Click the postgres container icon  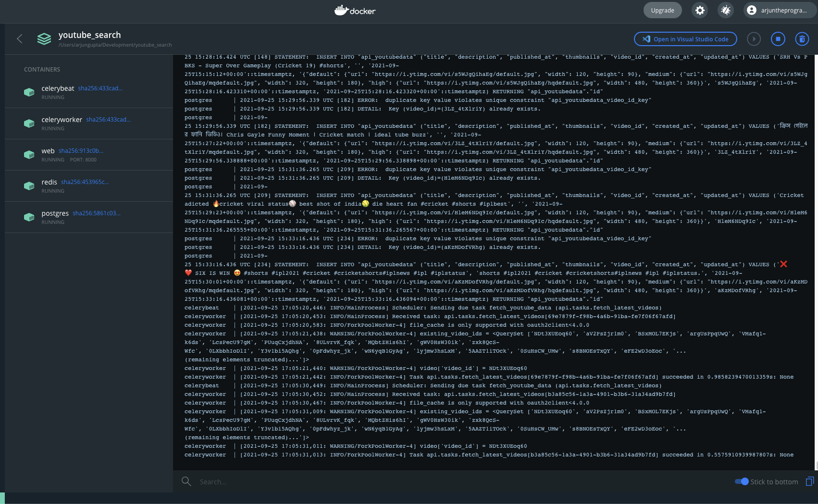click(29, 217)
